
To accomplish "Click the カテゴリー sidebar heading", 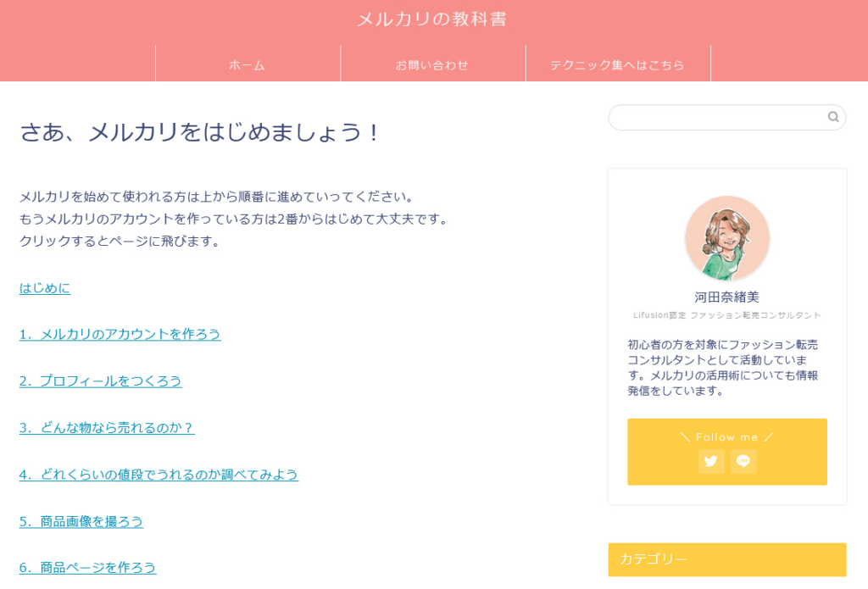I will [726, 559].
